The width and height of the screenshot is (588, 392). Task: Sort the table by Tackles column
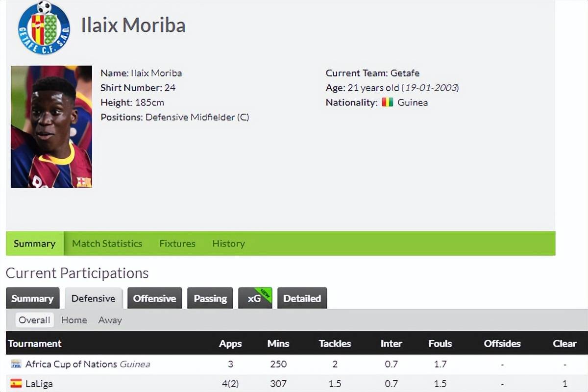[x=335, y=343]
